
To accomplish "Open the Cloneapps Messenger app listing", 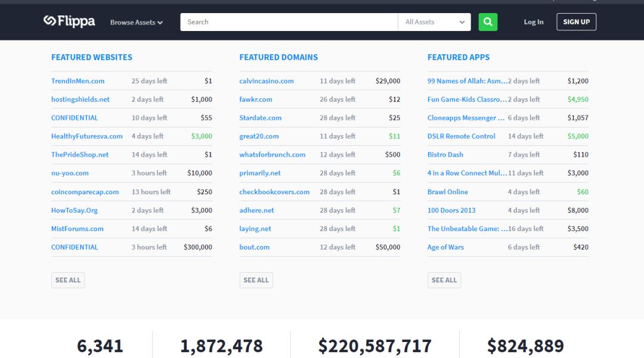I will (x=466, y=118).
